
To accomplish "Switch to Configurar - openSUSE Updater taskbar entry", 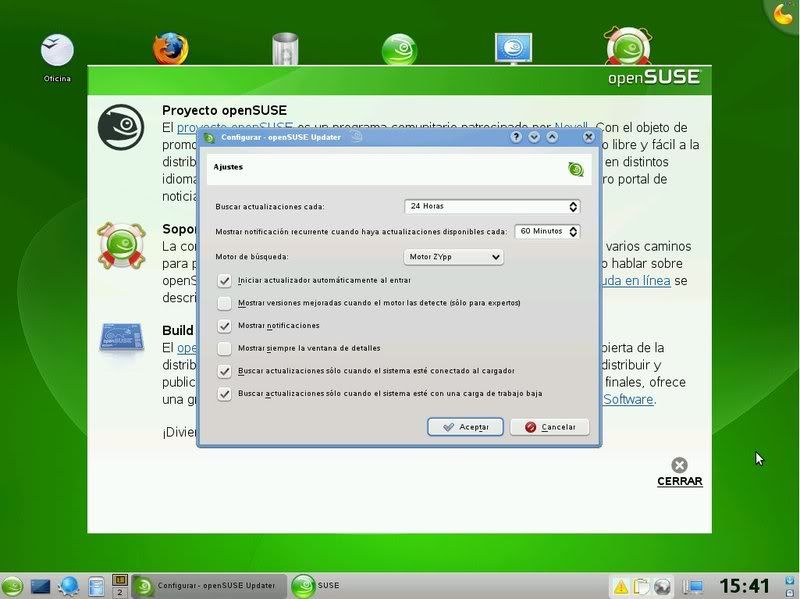I will [x=209, y=586].
